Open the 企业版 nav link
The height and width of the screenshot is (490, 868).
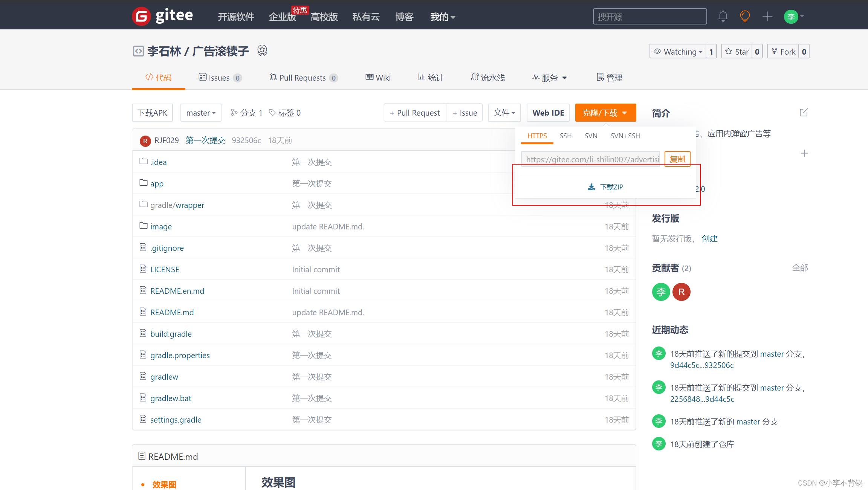(282, 17)
